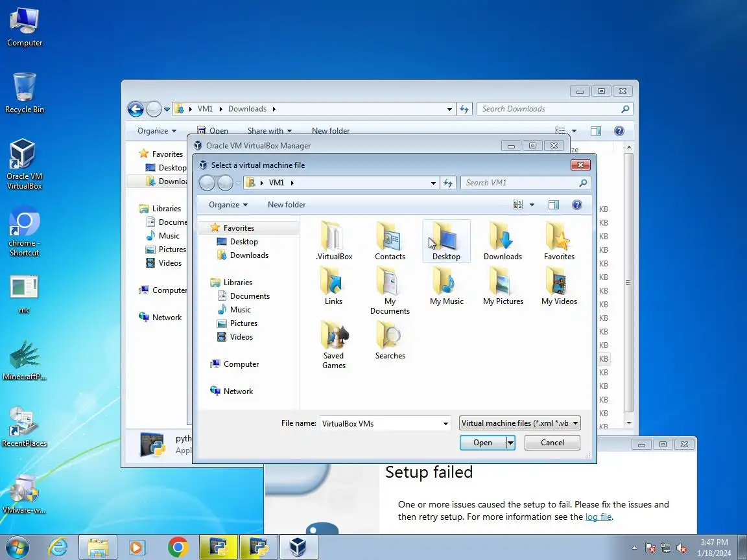Open the view options dropdown arrow in dialog

tap(532, 205)
